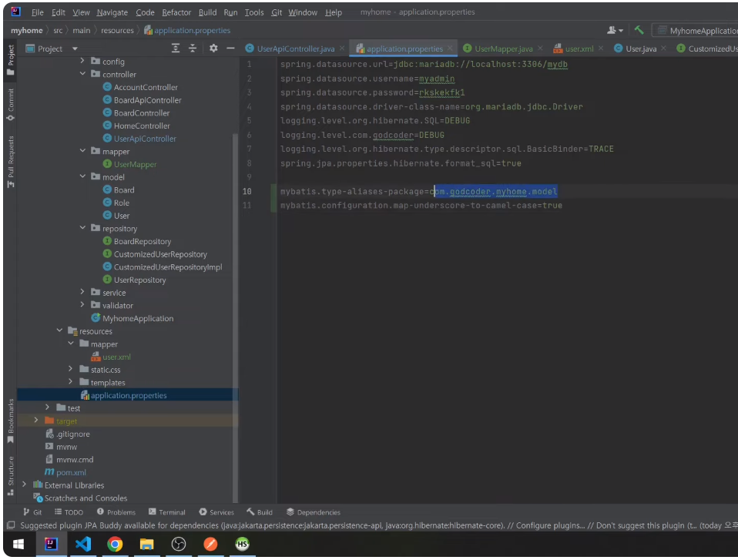The width and height of the screenshot is (738, 560).
Task: Click the Windows Start button
Action: click(18, 545)
